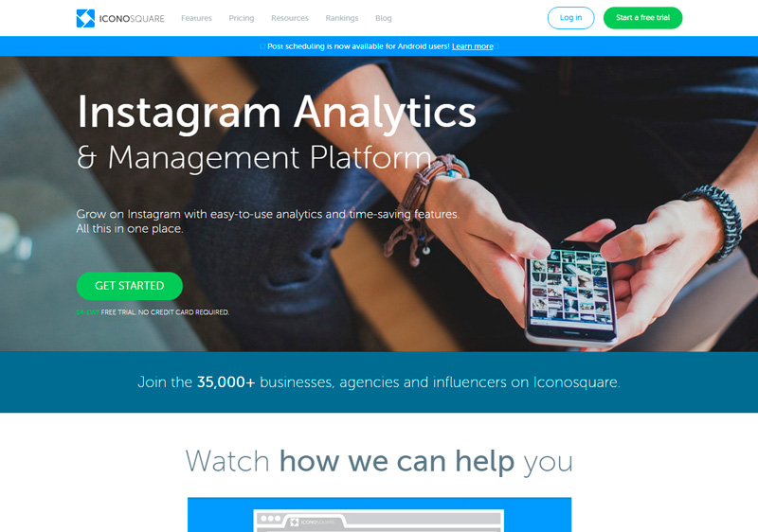Click the Iconosquare name in the join banner
Image resolution: width=758 pixels, height=532 pixels.
[x=575, y=382]
